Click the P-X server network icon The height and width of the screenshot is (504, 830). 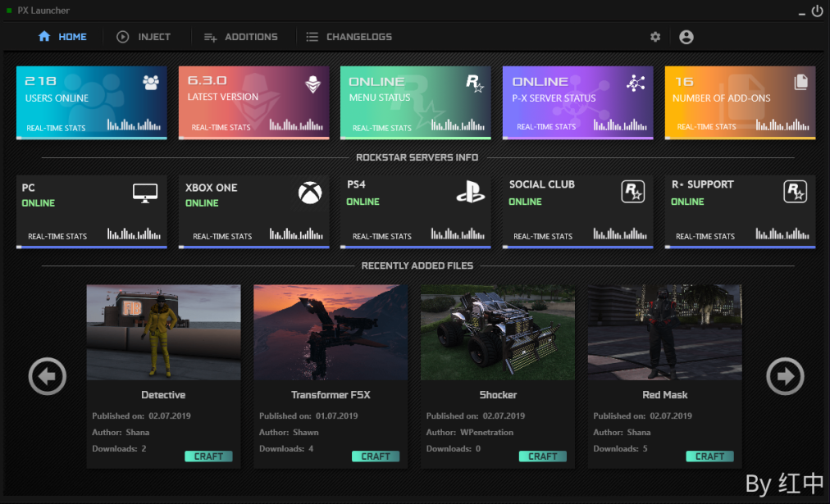[x=636, y=83]
